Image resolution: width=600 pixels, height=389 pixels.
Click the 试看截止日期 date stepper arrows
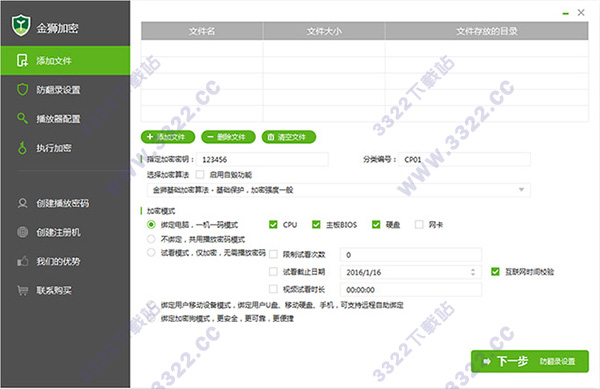[x=473, y=272]
